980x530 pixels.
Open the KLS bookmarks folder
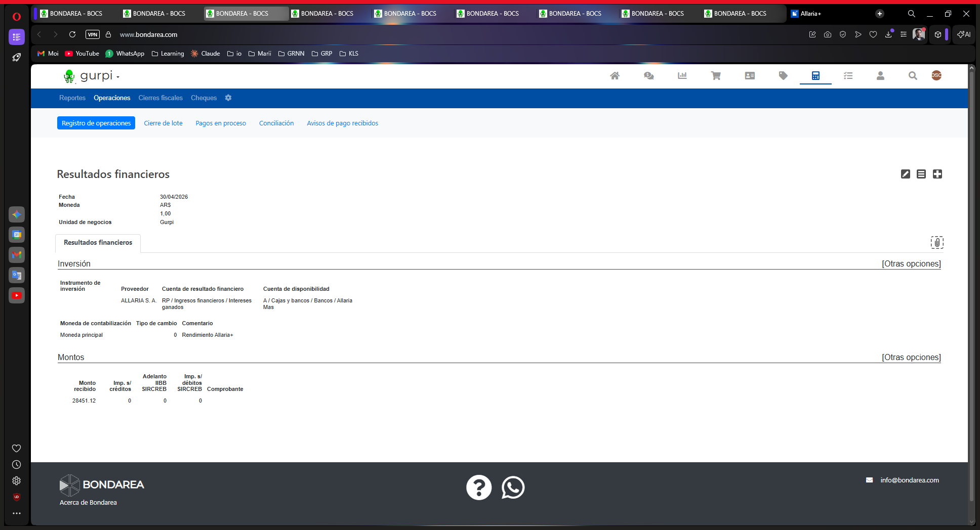click(x=349, y=54)
